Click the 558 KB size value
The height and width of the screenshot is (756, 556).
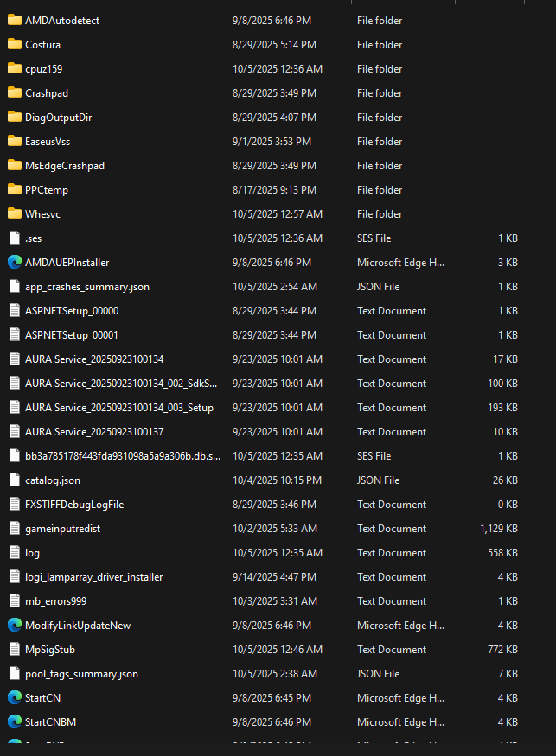tap(502, 553)
